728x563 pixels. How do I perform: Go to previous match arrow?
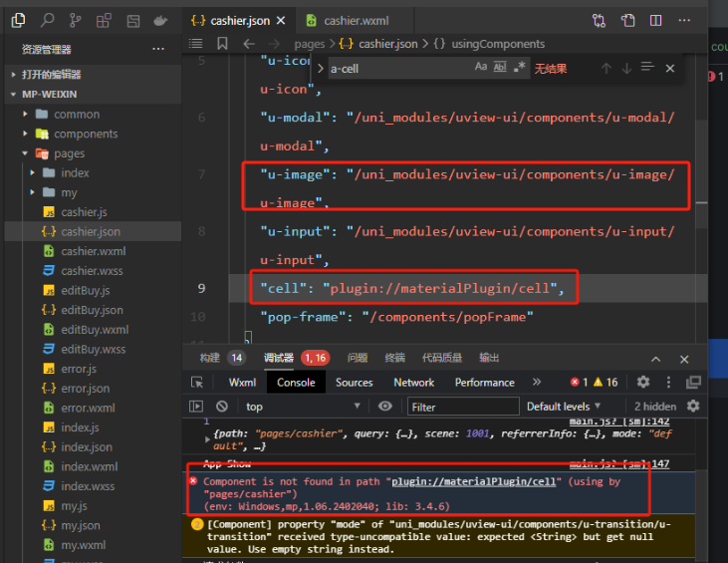(607, 69)
